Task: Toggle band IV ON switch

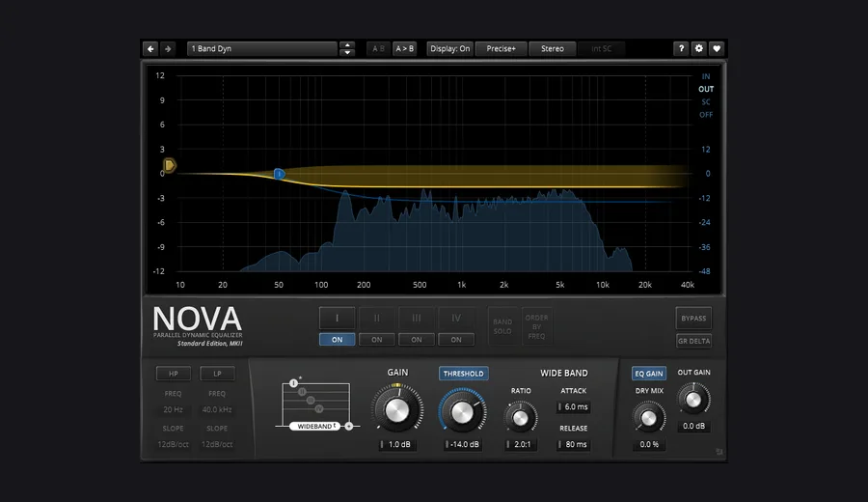Action: (x=456, y=340)
